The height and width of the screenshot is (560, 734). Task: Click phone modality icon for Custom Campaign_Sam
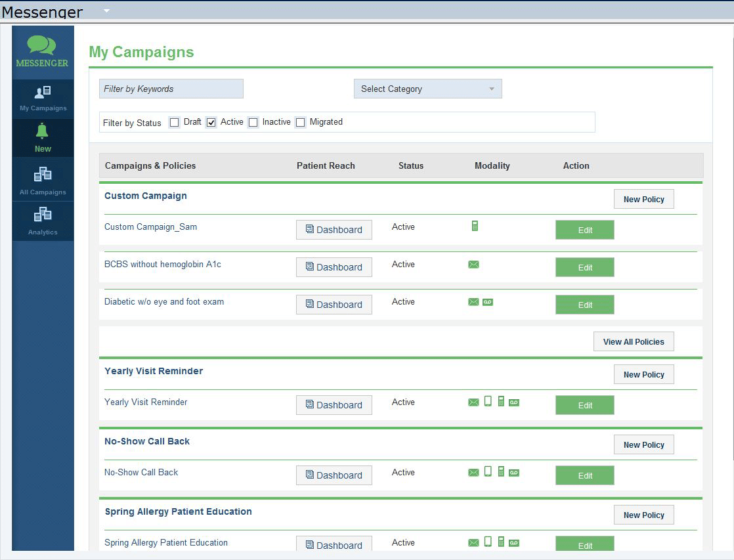coord(475,226)
